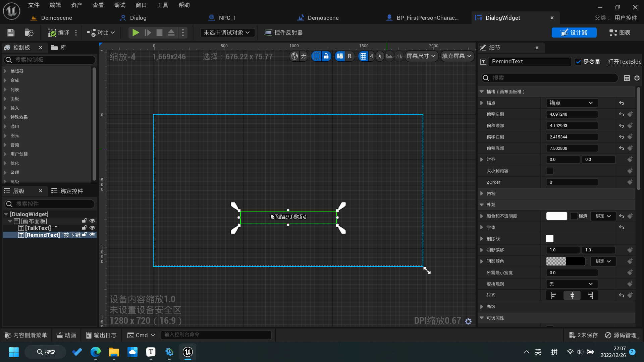Viewport: 644px width, 362px height.
Task: Click the Open TextBlock (打开TextBlock) link
Action: pyautogui.click(x=624, y=62)
